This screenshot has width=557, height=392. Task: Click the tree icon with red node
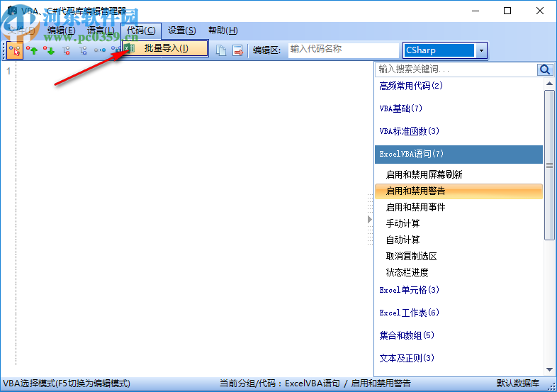tap(66, 51)
